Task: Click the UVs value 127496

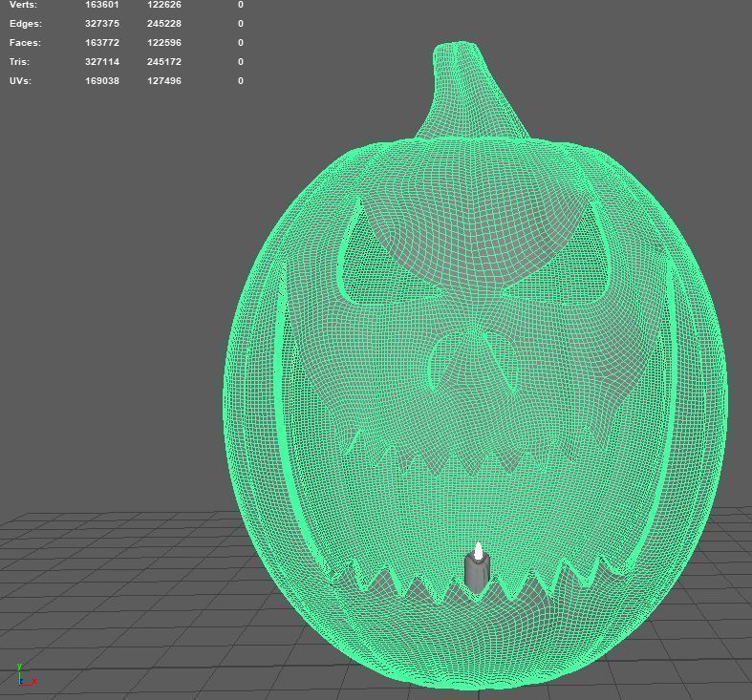Action: tap(164, 81)
